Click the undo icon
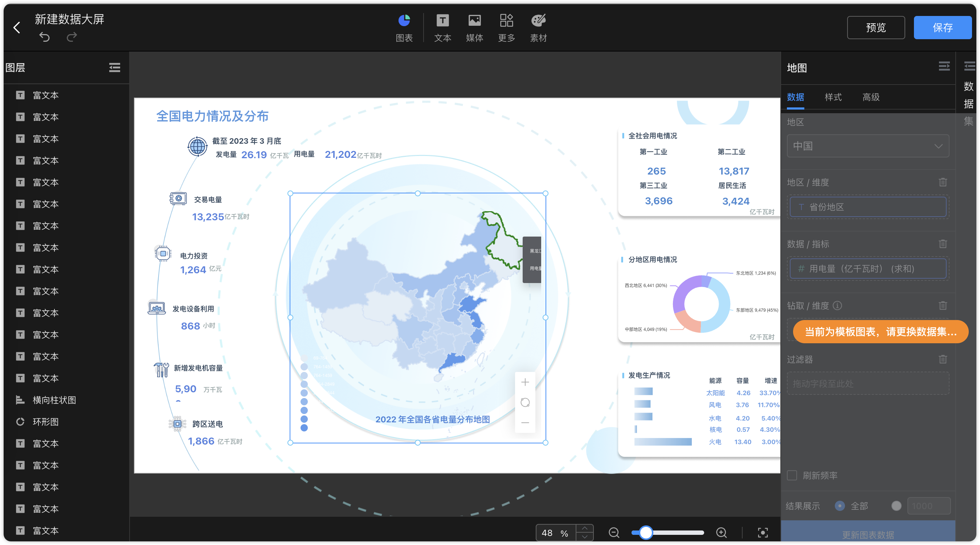 click(x=45, y=37)
